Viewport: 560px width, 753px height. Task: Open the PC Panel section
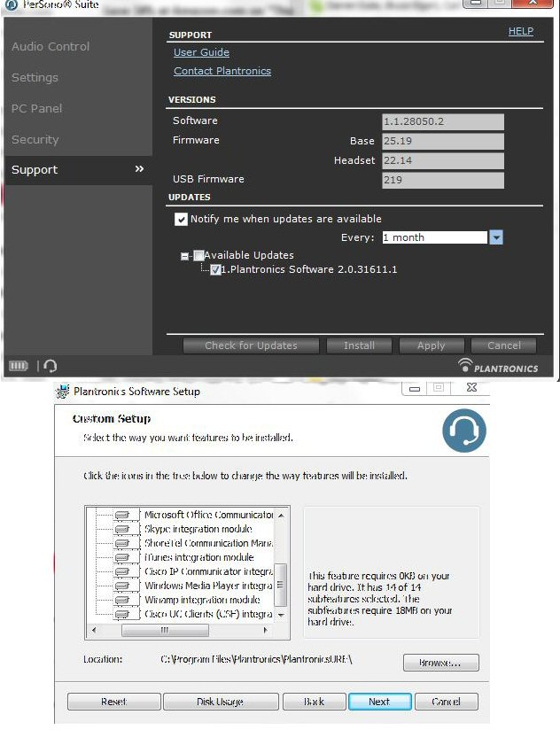click(x=36, y=109)
